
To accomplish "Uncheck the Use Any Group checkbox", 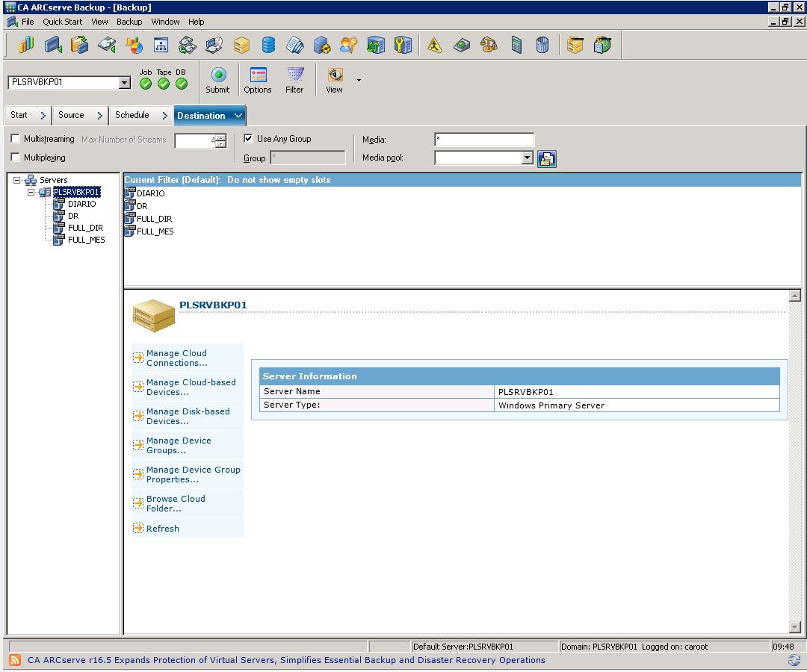I will [249, 139].
